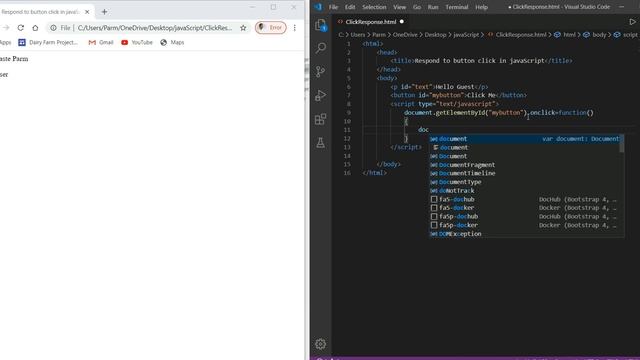Click the Chrome profile Error button
Image resolution: width=640 pixels, height=360 pixels.
click(x=271, y=27)
